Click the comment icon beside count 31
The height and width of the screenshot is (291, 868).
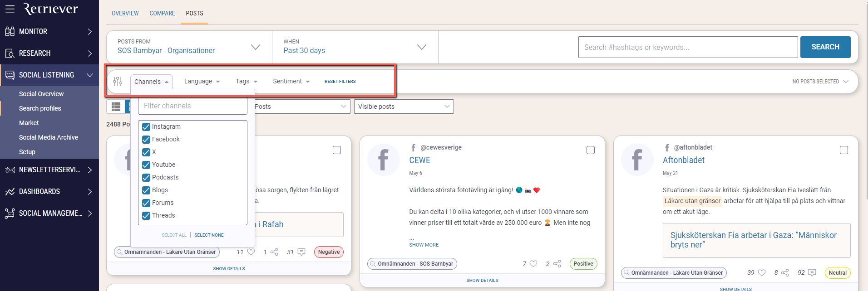pyautogui.click(x=301, y=252)
